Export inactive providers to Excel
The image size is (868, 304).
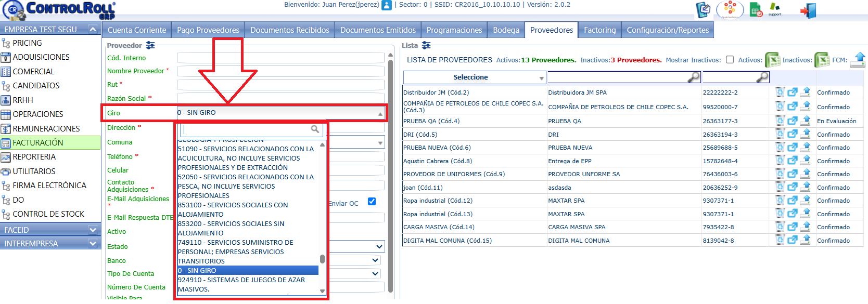tap(822, 60)
